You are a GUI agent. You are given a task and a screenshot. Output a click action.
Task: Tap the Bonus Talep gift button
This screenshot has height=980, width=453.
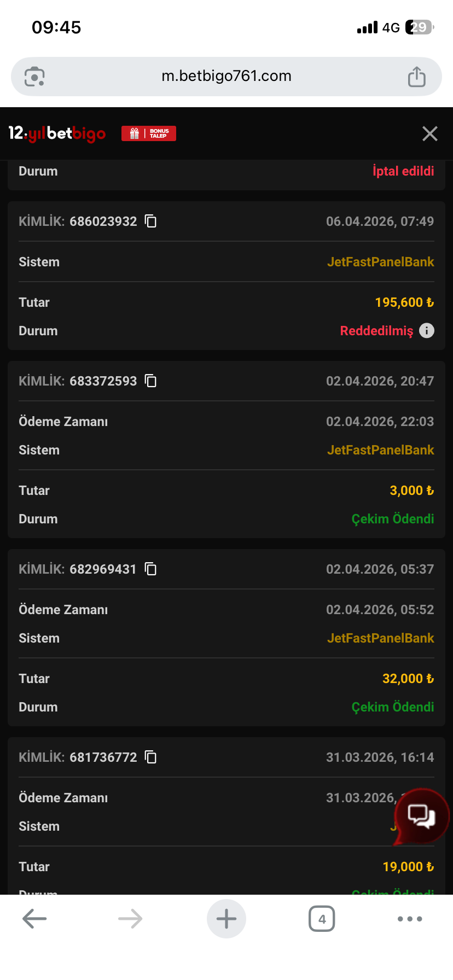(x=149, y=133)
